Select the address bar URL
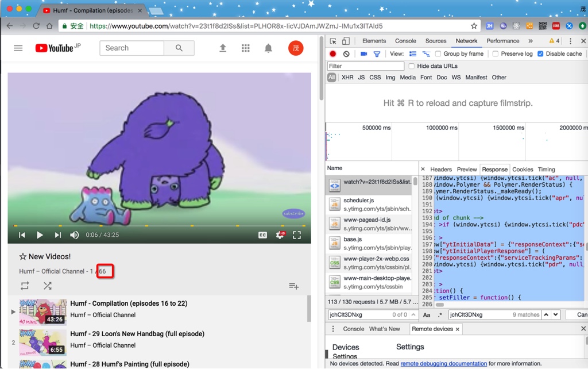This screenshot has width=588, height=369. pyautogui.click(x=236, y=26)
